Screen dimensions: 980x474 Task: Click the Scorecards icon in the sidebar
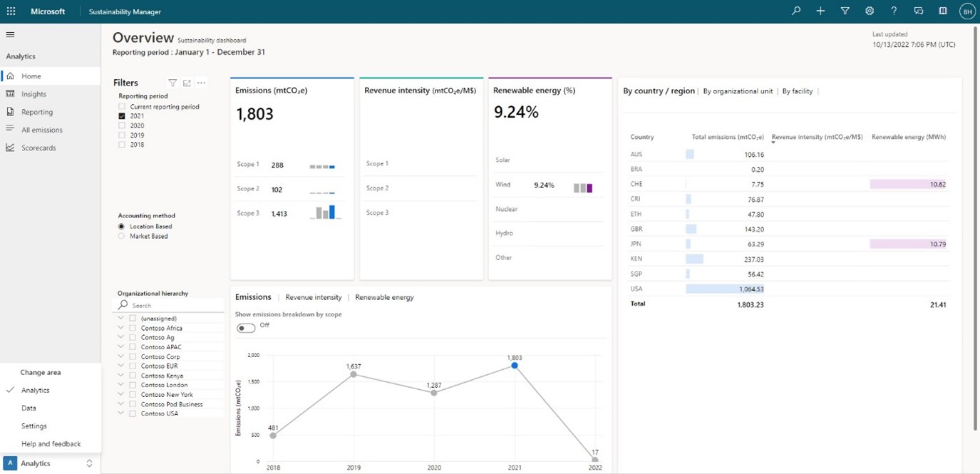(10, 148)
